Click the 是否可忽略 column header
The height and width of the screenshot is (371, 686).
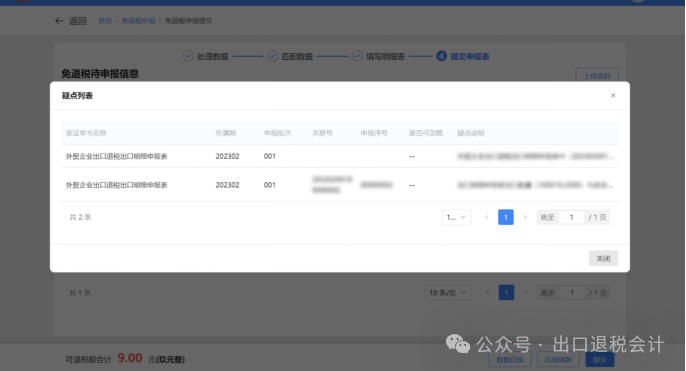(x=426, y=133)
